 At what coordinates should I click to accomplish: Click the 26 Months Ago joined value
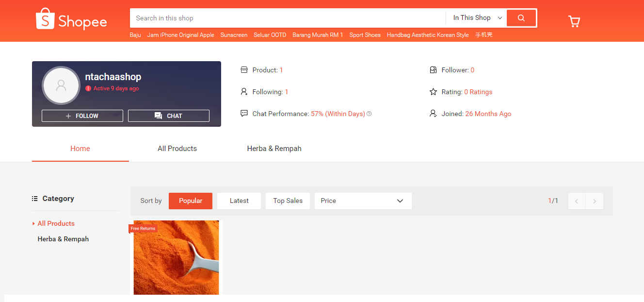(x=488, y=114)
